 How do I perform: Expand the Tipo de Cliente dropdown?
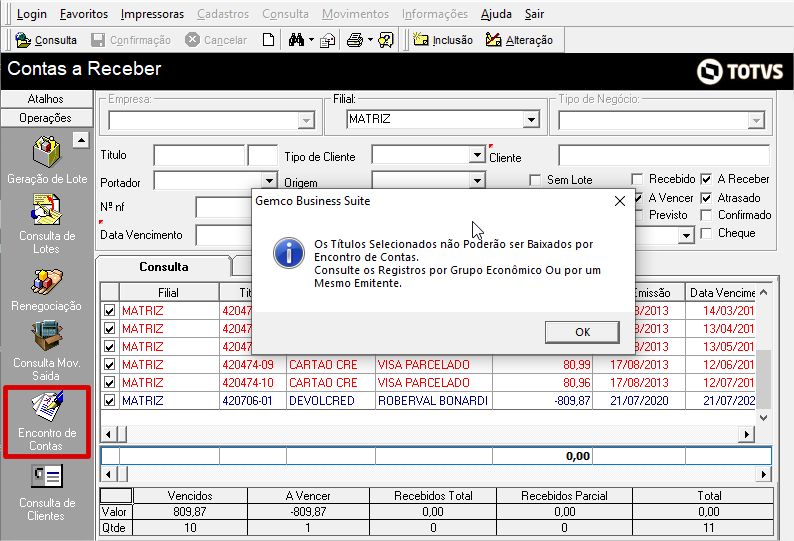click(x=477, y=154)
